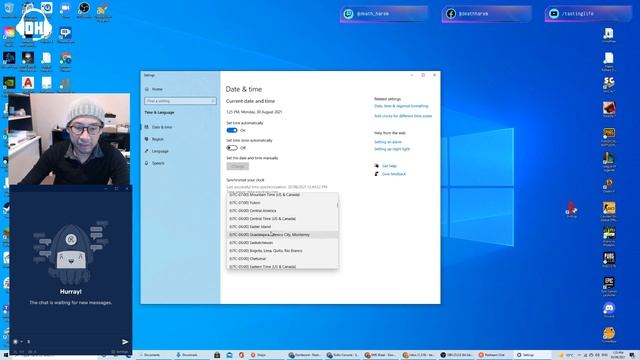Choose Saskatchewan time zone option
640x360 pixels.
[x=282, y=243]
